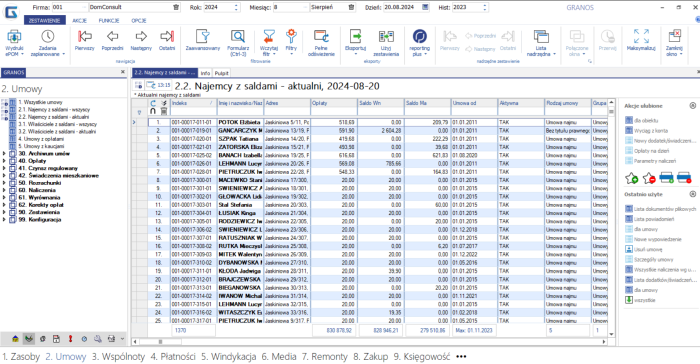Expand the 50. Rozrachunki tree node
The width and height of the screenshot is (700, 364).
tap(4, 183)
